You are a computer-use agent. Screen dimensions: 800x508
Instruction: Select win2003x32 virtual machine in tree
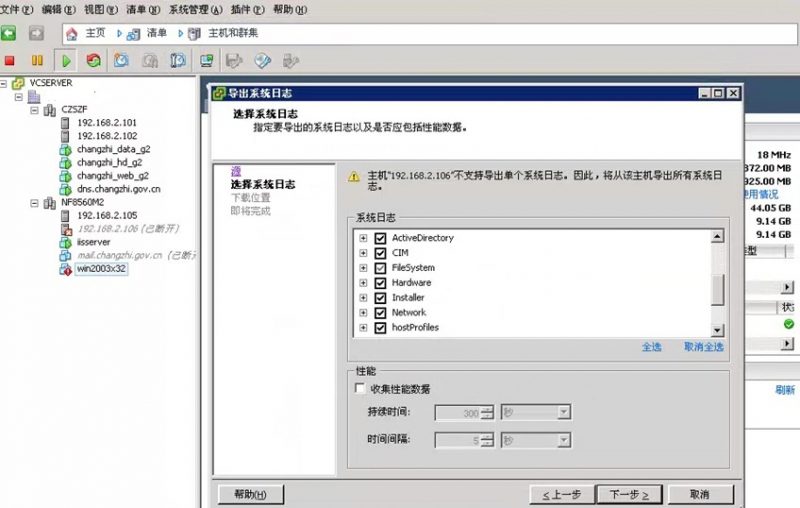[x=101, y=269]
